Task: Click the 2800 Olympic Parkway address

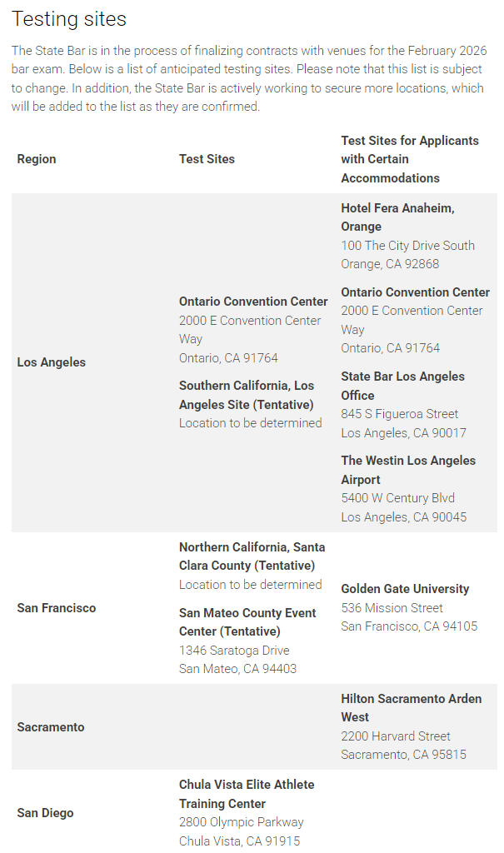Action: click(241, 822)
